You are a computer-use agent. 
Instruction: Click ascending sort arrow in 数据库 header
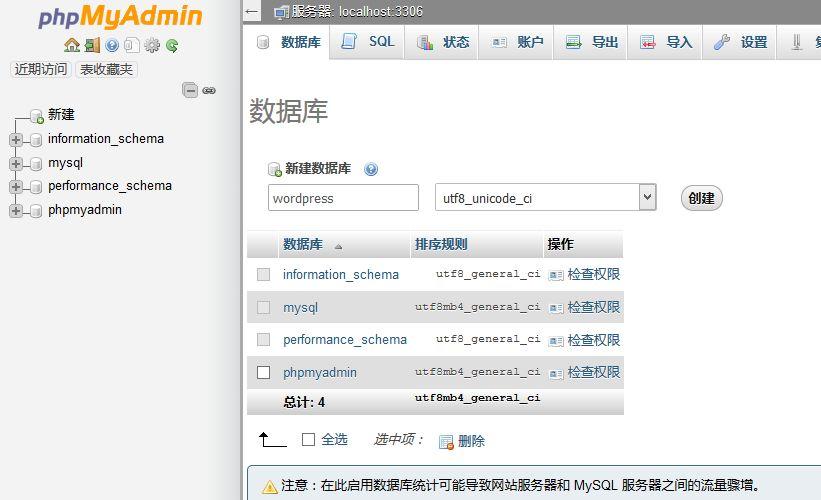338,247
